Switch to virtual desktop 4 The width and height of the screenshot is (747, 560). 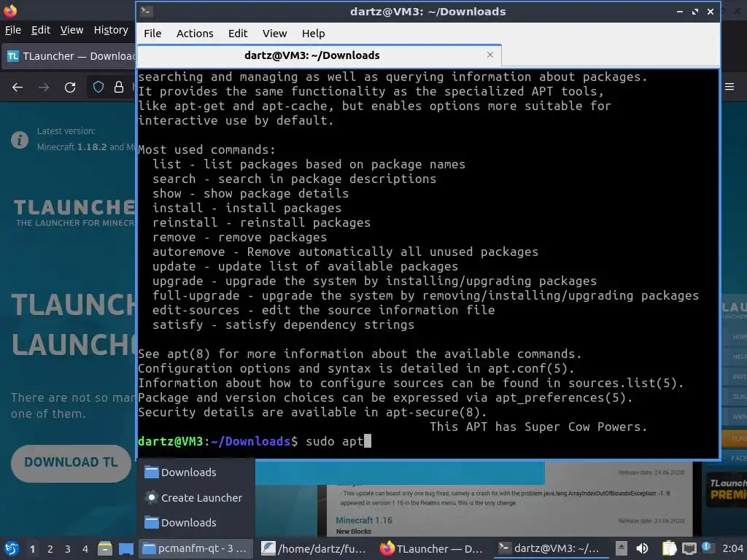(x=85, y=549)
